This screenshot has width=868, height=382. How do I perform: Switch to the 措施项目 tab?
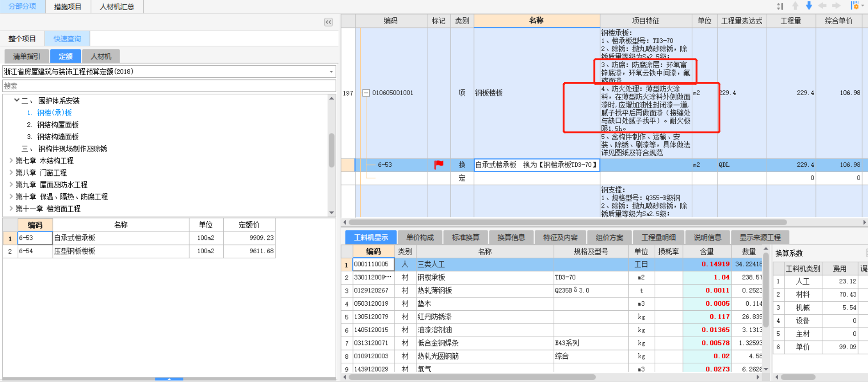click(x=68, y=7)
